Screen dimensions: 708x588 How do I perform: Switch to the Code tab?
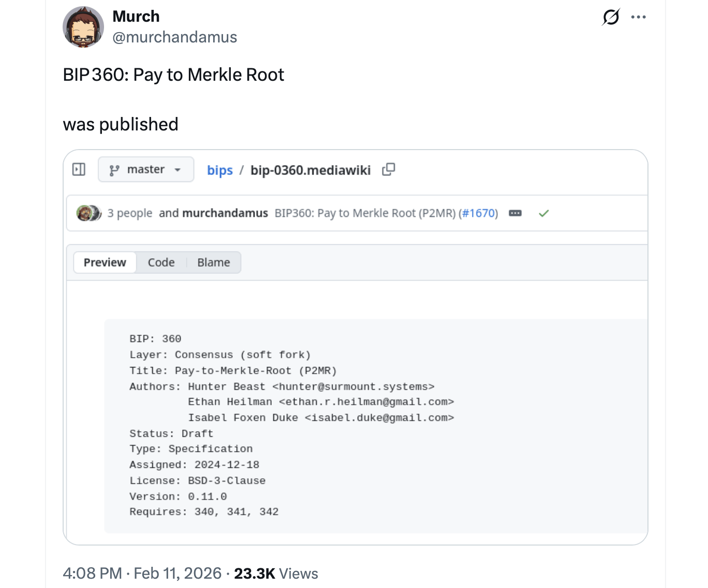(161, 262)
